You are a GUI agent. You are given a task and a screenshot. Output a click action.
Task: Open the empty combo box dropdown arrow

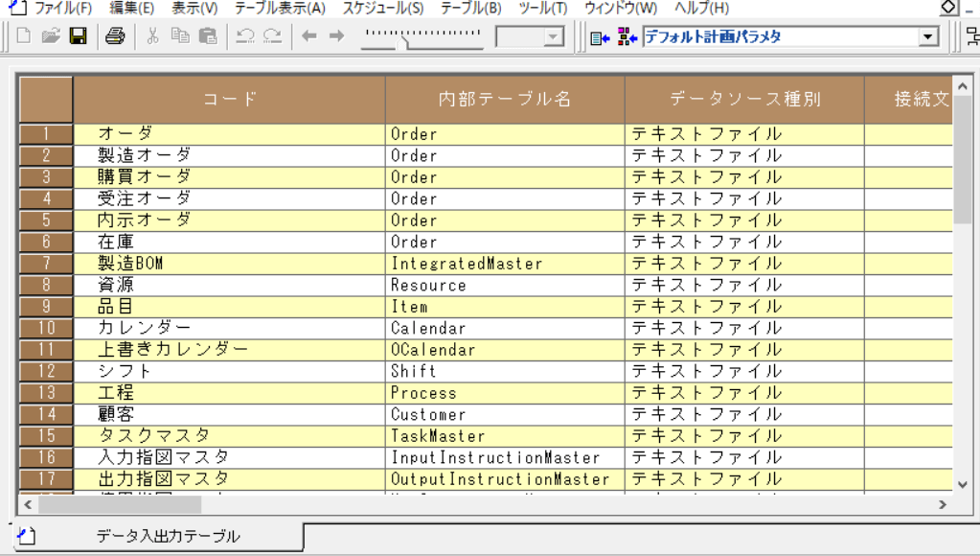[x=553, y=36]
